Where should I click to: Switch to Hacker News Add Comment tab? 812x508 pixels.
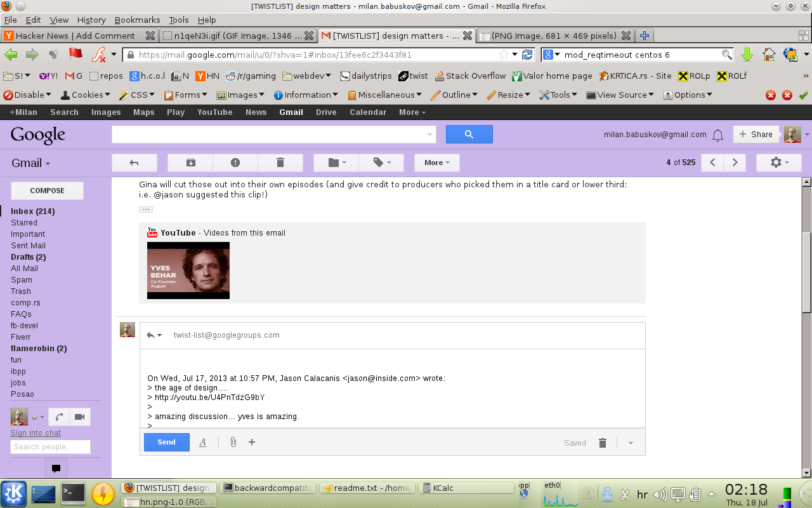coord(79,36)
